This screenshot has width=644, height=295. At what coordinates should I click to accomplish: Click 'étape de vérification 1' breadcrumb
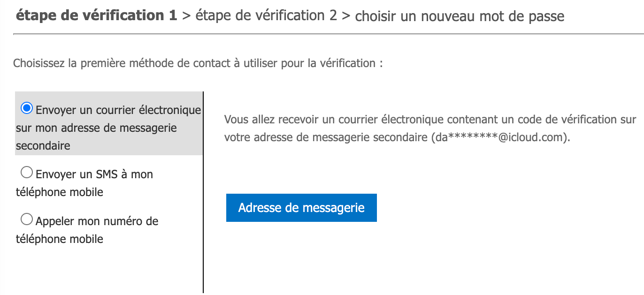pyautogui.click(x=97, y=15)
